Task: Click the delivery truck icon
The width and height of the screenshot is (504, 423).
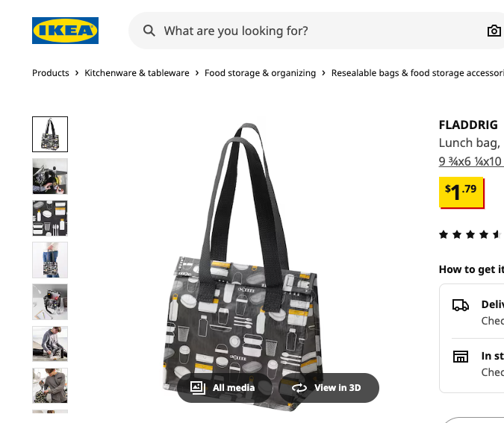Action: [461, 304]
